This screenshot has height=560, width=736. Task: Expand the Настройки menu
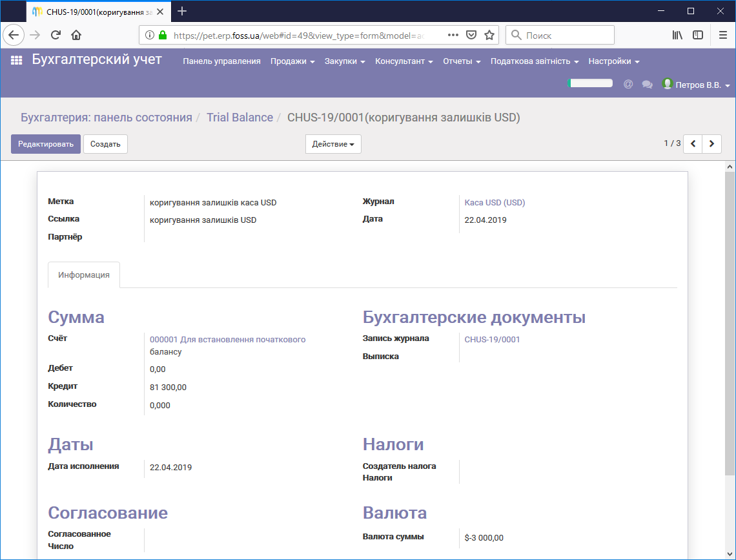613,61
